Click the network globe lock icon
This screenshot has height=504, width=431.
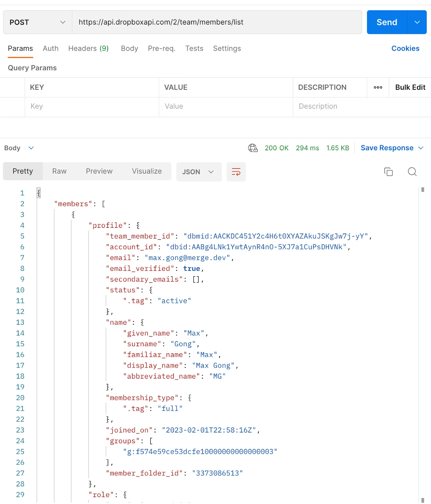coord(253,148)
